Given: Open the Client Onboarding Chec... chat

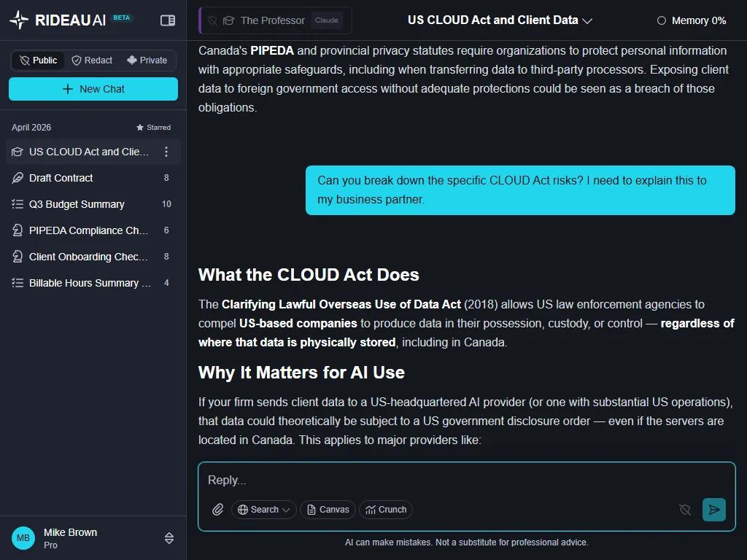Looking at the screenshot, I should tap(93, 257).
